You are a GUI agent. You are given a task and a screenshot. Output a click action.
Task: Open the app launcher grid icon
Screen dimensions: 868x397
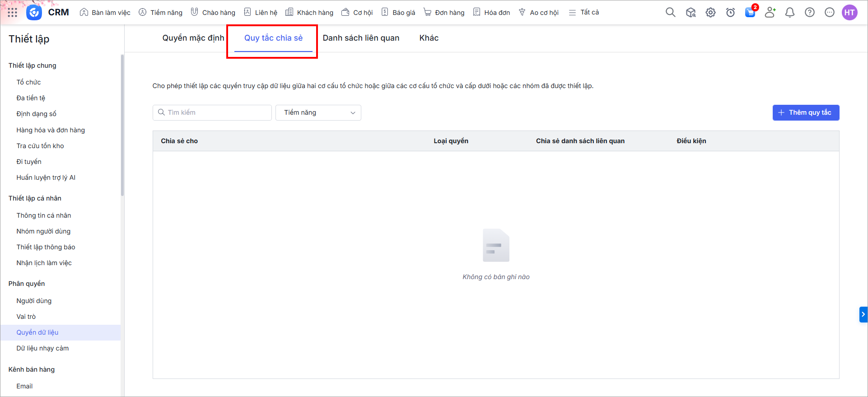(x=12, y=13)
